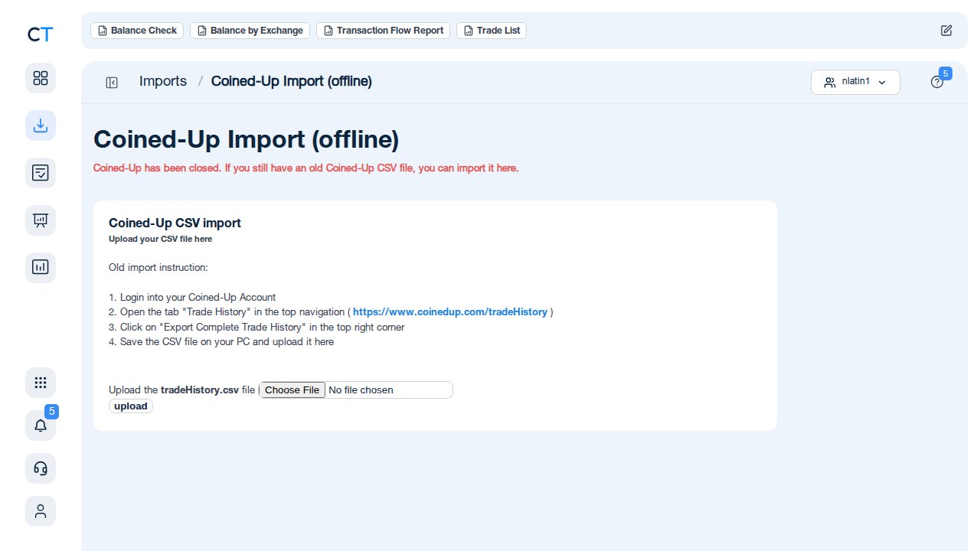Open the support headset icon
The width and height of the screenshot is (980, 551).
41,468
